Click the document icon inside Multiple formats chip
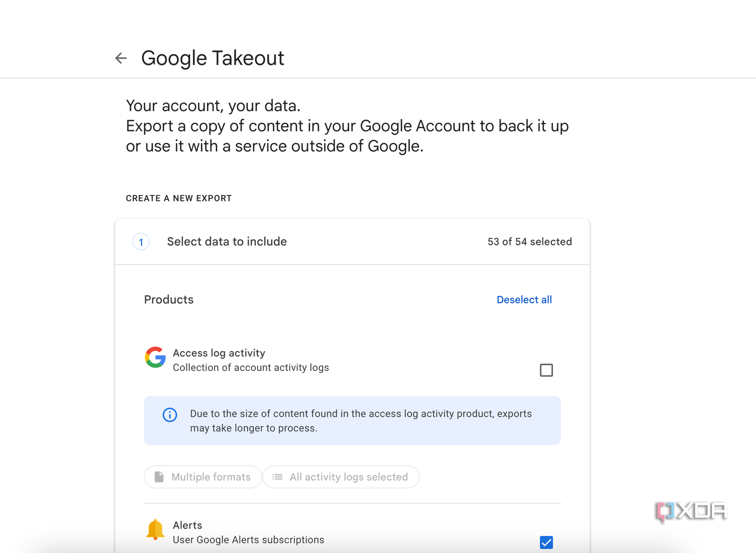This screenshot has height=553, width=756. 158,477
